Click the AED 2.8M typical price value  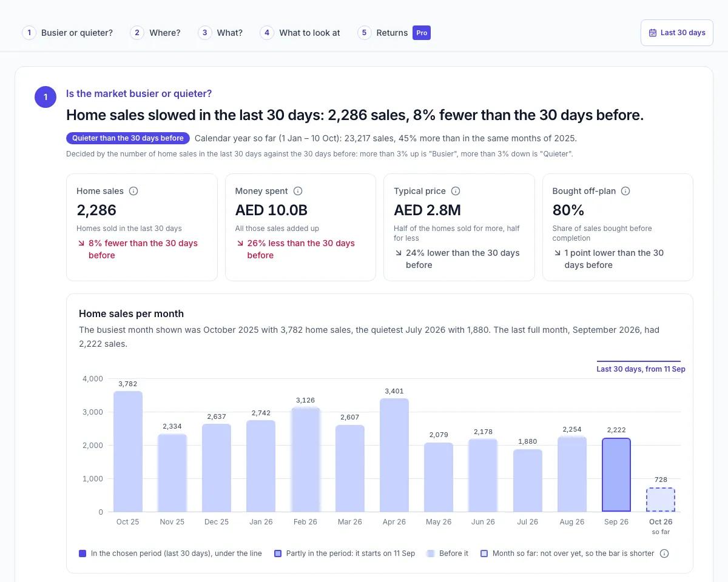[427, 210]
